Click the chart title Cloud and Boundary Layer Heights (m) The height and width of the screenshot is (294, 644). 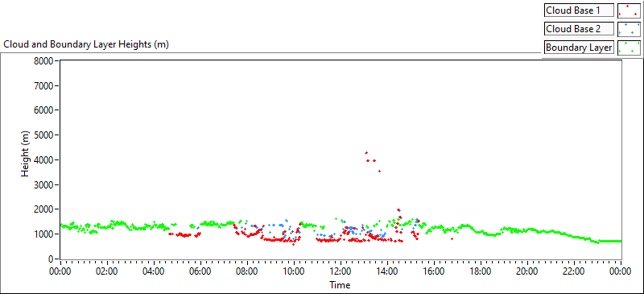point(86,44)
